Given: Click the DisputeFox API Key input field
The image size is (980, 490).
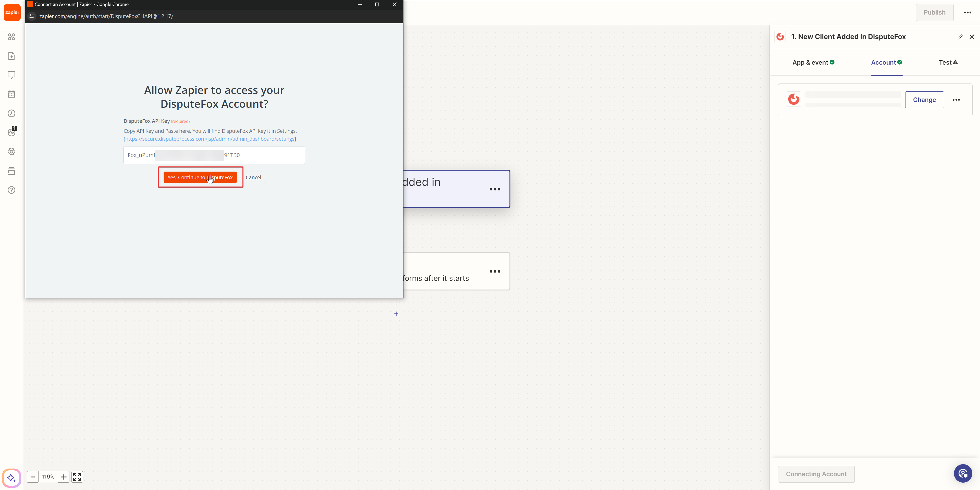Looking at the screenshot, I should [x=213, y=155].
